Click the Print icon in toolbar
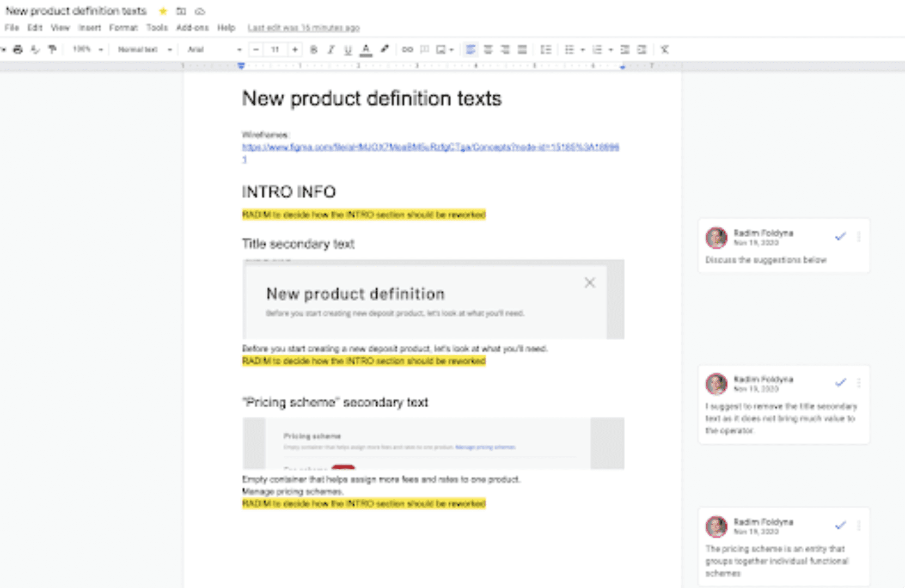Screen dimensions: 905x588 pyautogui.click(x=18, y=49)
